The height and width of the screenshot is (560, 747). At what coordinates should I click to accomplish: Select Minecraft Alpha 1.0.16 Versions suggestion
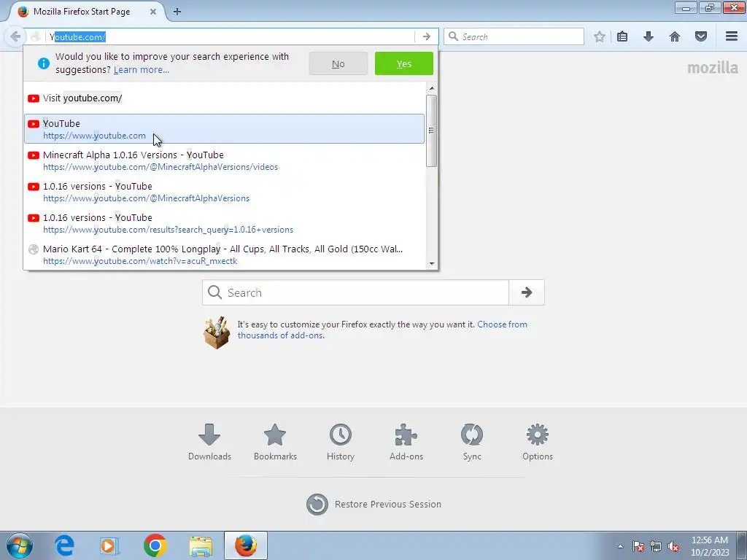click(224, 160)
